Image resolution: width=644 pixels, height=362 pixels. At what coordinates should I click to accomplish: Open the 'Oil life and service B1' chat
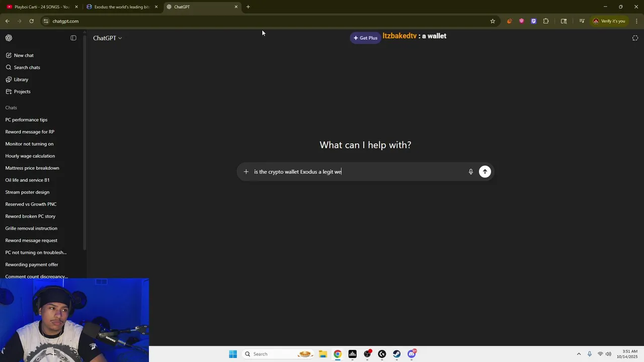(x=27, y=180)
